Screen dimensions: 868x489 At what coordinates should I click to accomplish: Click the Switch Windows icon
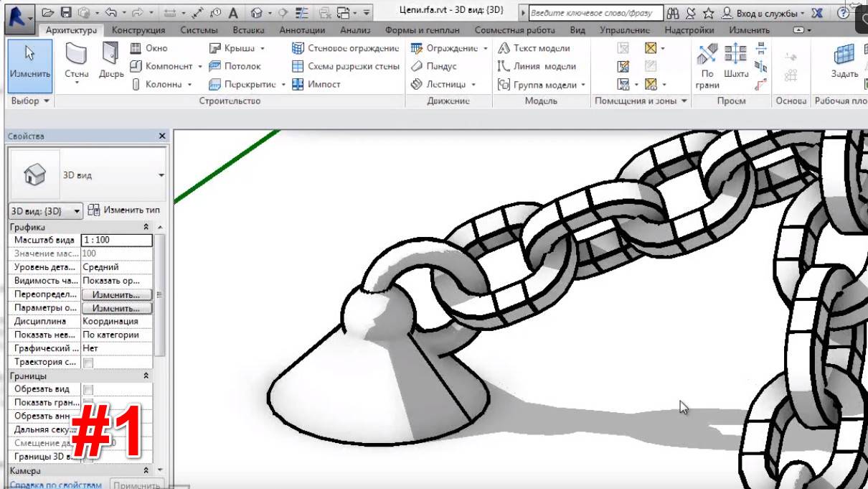pyautogui.click(x=344, y=13)
